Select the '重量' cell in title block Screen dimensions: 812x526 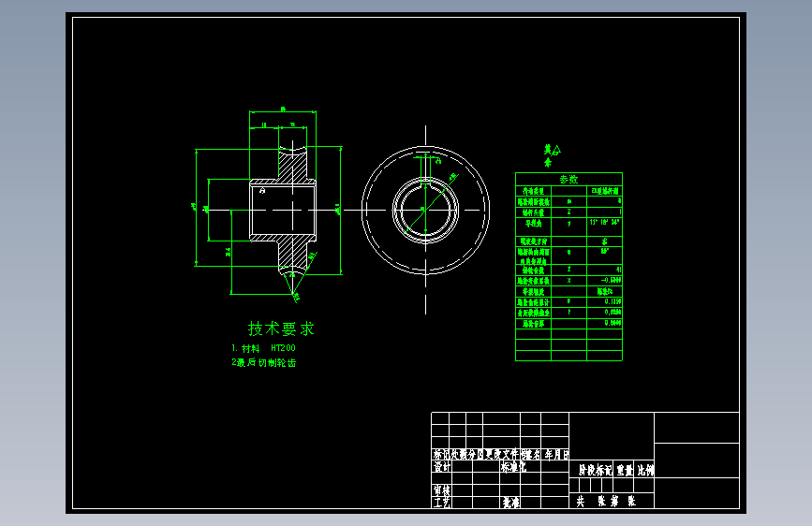coord(625,470)
